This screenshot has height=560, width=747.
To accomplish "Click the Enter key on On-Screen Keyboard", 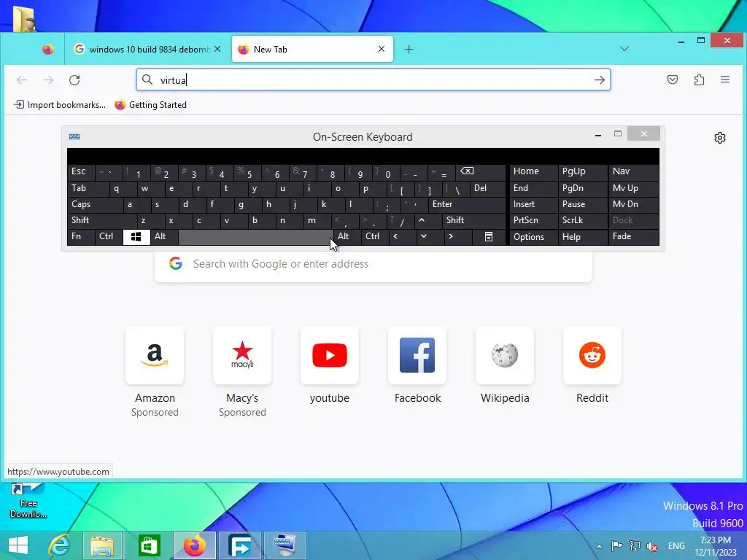I will [x=466, y=205].
